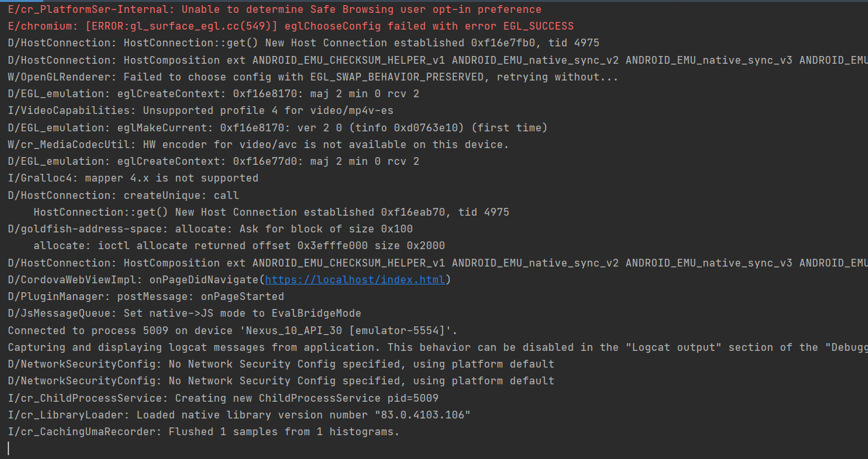Screen dimensions: 868x459
Task: Select the VideoCapabilities unsupported profile line
Action: coord(201,111)
